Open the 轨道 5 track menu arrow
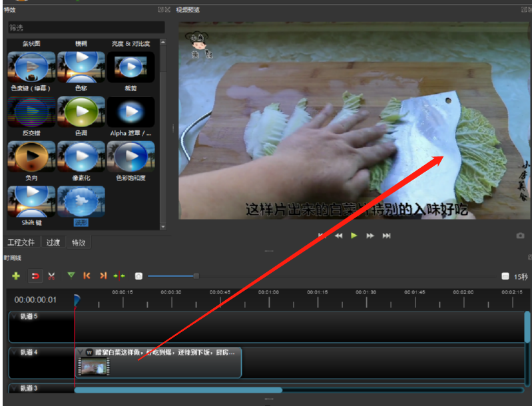Image resolution: width=532 pixels, height=406 pixels. click(14, 316)
